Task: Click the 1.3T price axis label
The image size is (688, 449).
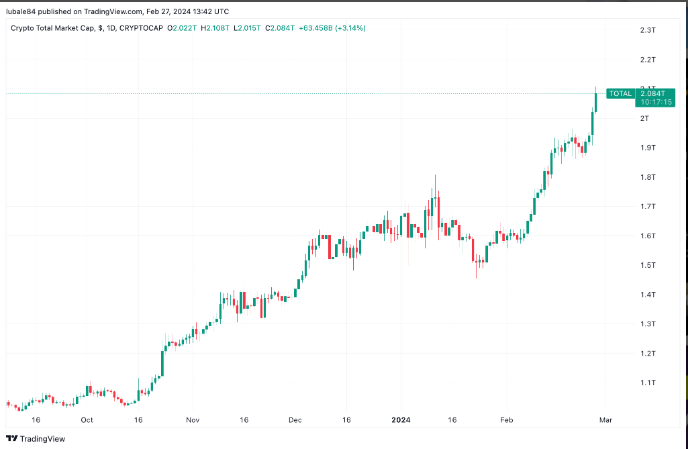Action: coord(648,324)
